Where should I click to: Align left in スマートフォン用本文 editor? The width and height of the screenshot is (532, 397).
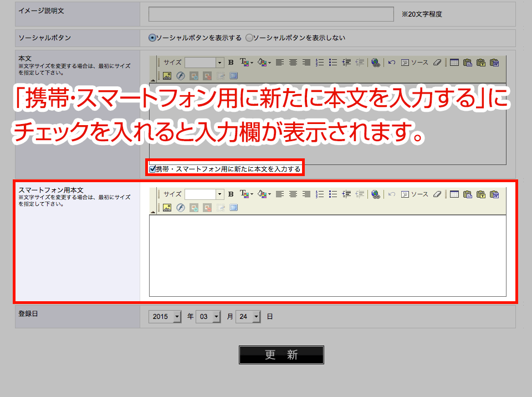279,194
